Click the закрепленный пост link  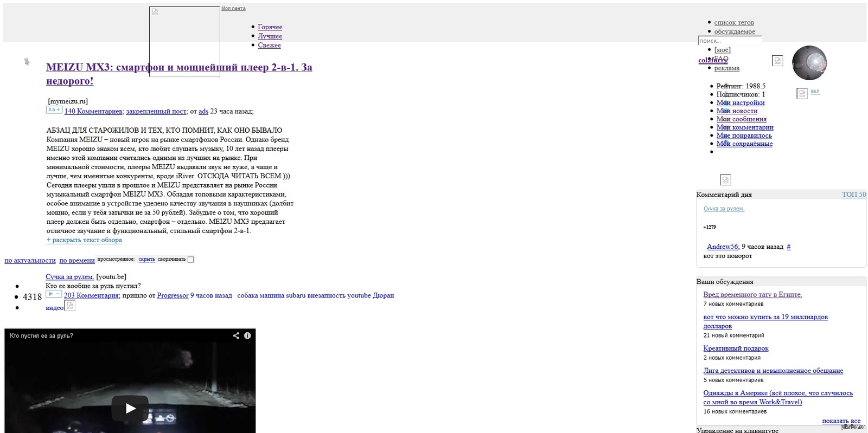point(156,111)
